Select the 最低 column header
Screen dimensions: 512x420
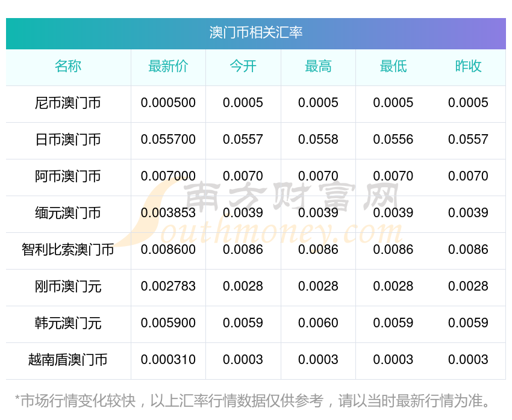click(393, 66)
